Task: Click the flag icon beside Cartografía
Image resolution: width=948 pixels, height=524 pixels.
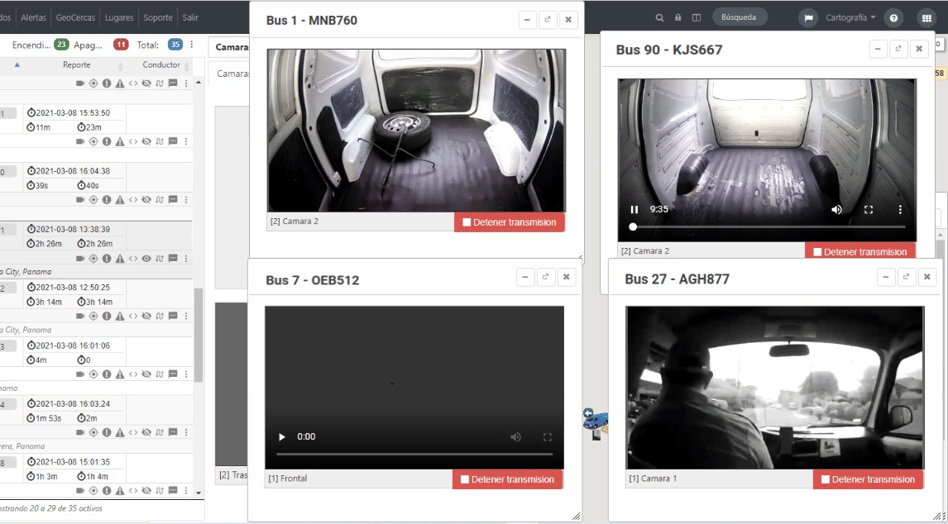Action: point(808,18)
